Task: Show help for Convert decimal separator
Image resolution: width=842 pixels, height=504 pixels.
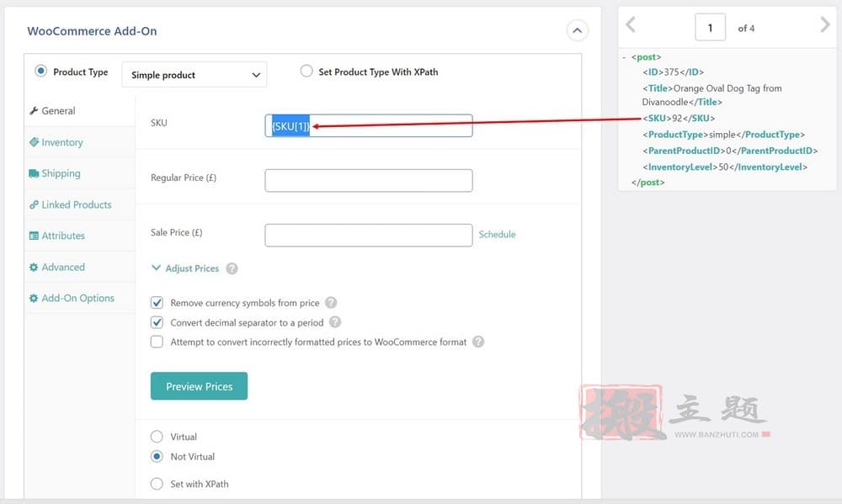Action: [x=335, y=322]
